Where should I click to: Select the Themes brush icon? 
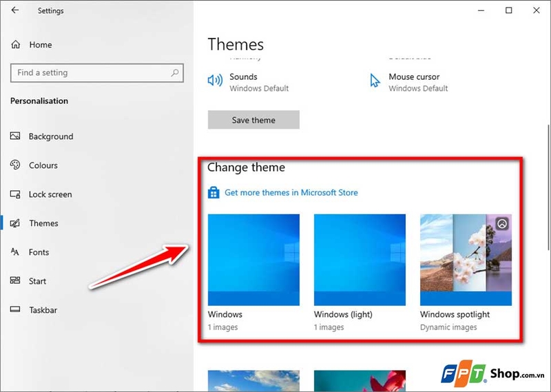15,223
